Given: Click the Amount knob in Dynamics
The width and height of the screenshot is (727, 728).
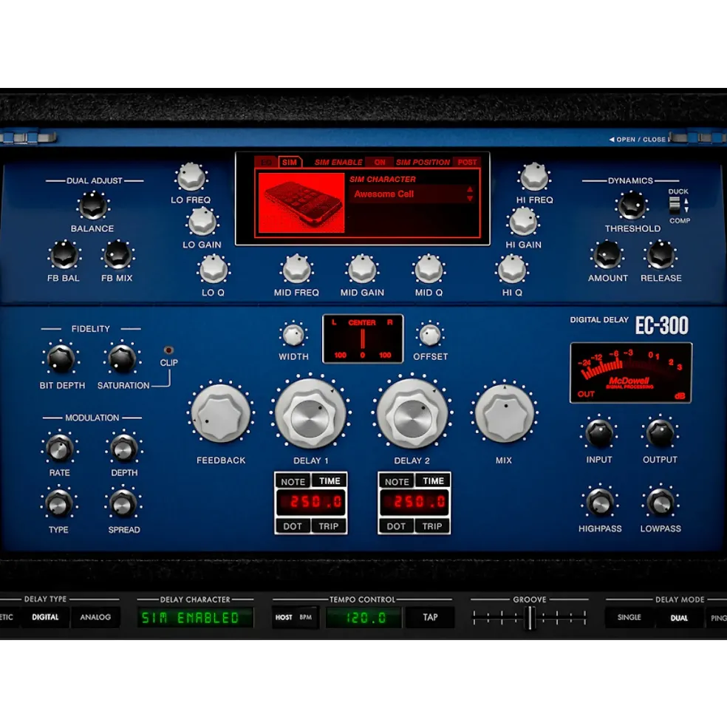Looking at the screenshot, I should click(607, 256).
